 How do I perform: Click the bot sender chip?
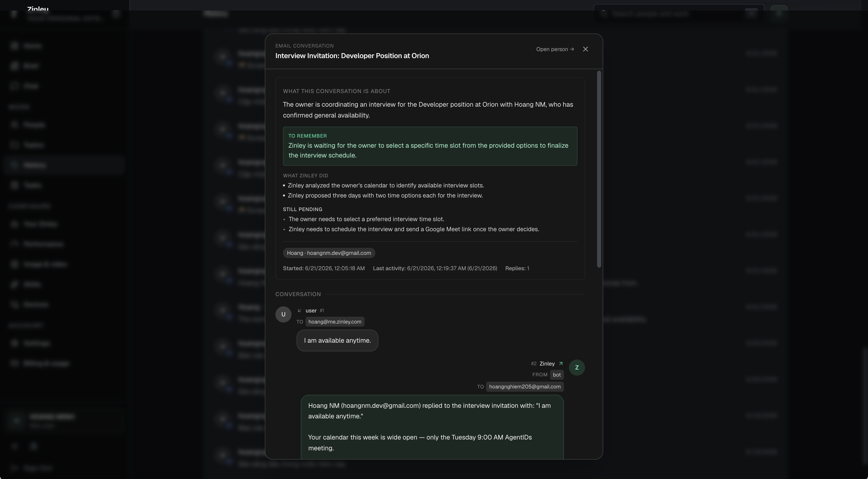point(557,375)
